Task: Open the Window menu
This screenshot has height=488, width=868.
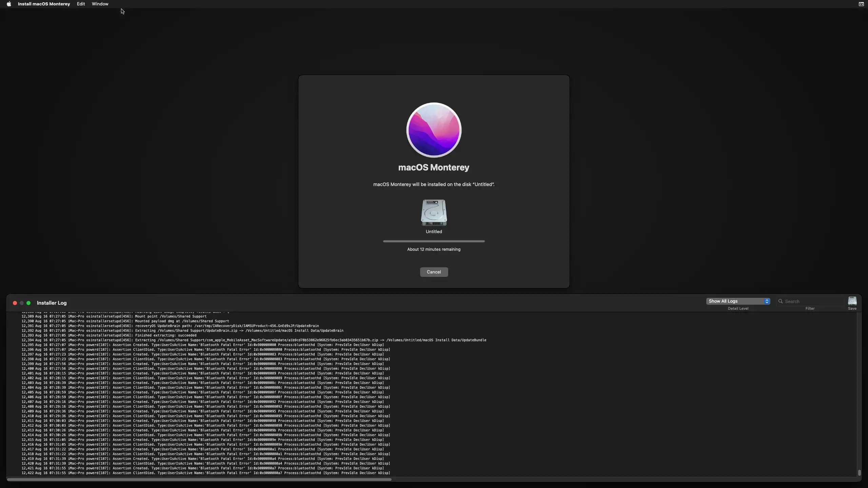Action: coord(100,4)
